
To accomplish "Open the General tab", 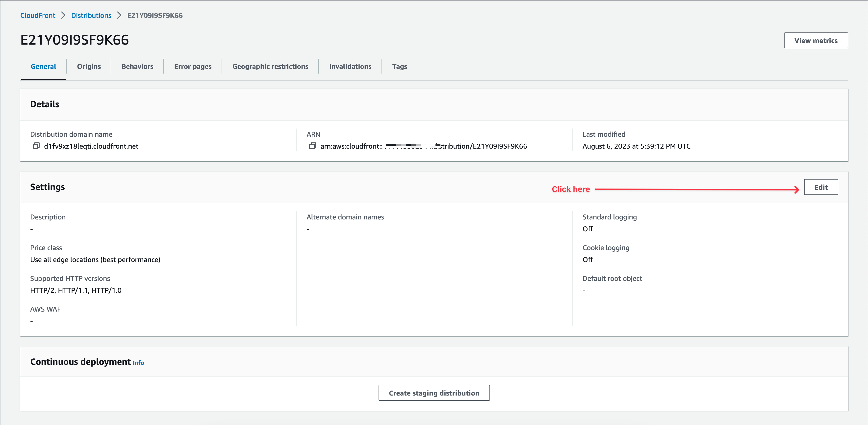I will 44,66.
